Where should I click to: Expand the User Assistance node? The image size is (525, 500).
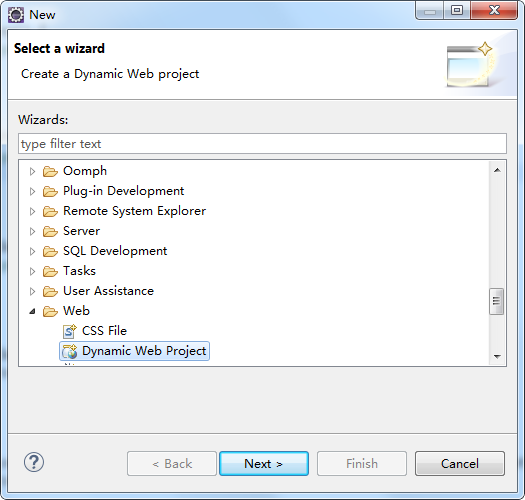(x=32, y=291)
